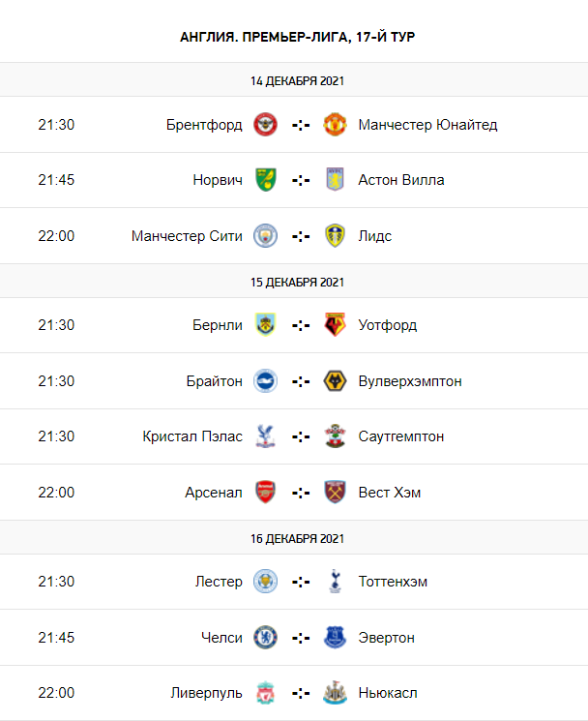
Task: Click the 22:00 Арсенал match time
Action: 56,492
